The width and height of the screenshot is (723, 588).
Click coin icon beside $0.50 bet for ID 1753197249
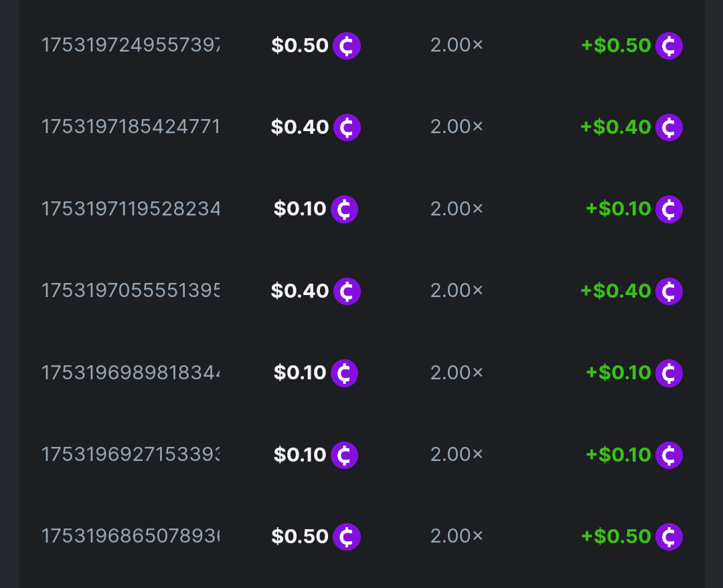(x=347, y=46)
